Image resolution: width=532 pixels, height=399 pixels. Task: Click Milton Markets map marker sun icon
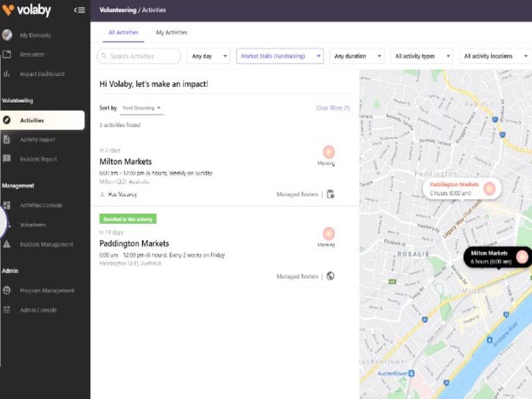(522, 257)
